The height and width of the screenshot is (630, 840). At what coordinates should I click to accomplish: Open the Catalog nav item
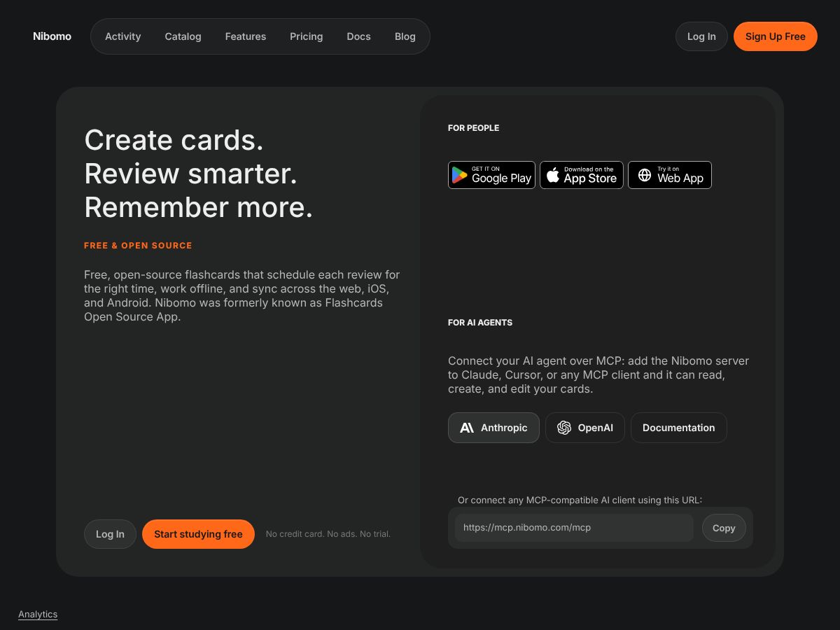click(183, 36)
